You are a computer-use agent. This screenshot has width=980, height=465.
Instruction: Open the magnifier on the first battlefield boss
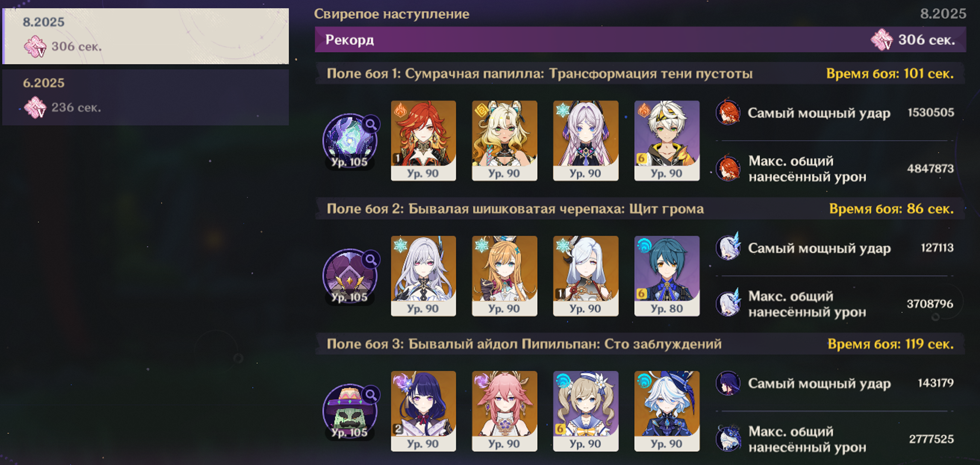click(x=371, y=124)
